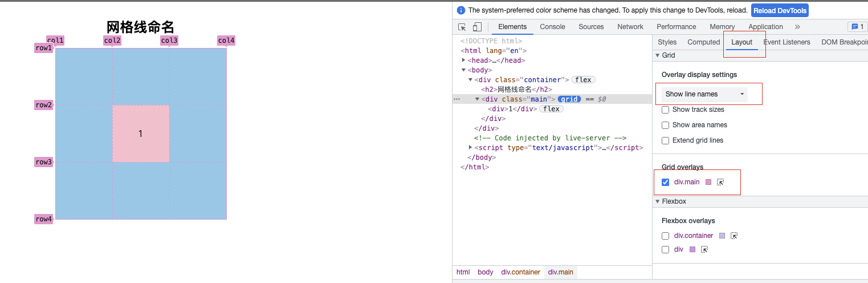Switch to the Memory tab

722,27
